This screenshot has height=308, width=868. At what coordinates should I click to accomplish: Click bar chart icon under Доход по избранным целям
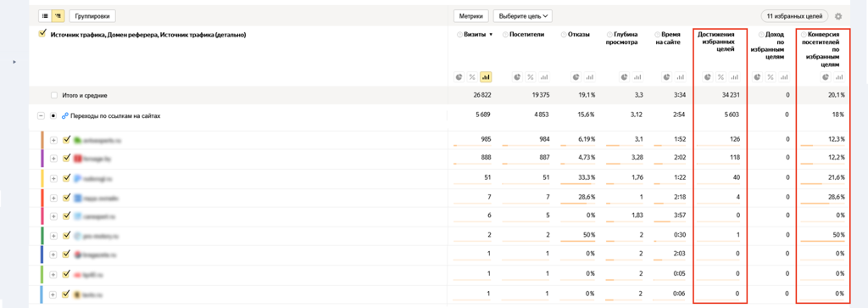[x=784, y=77]
